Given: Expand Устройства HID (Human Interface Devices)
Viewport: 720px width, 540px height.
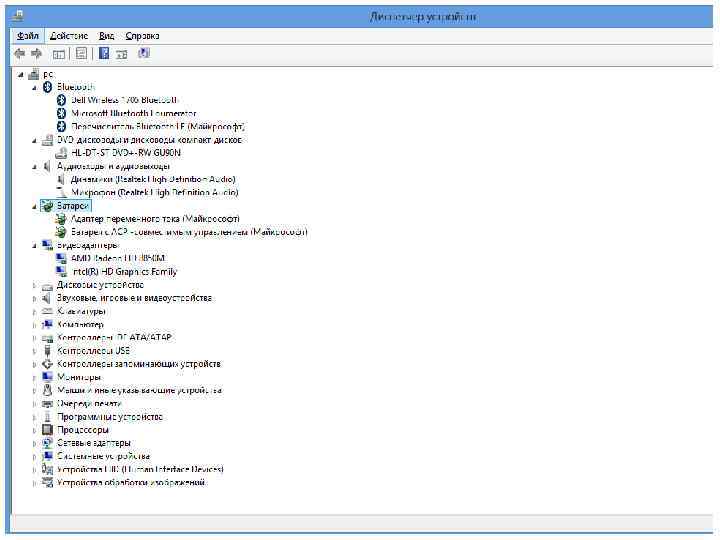Looking at the screenshot, I should [x=34, y=470].
